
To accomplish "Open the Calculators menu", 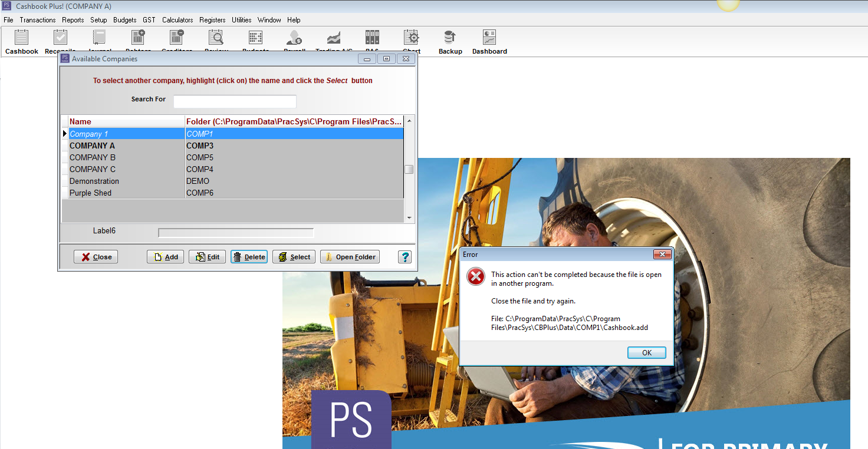I will pyautogui.click(x=177, y=20).
